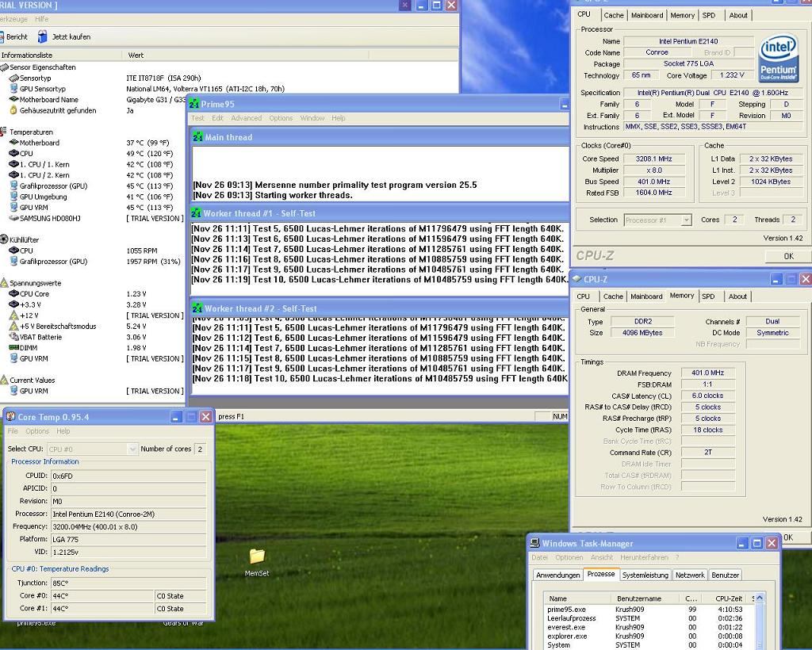812x650 pixels.
Task: Open the Options menu in Core Temp
Action: [37, 431]
